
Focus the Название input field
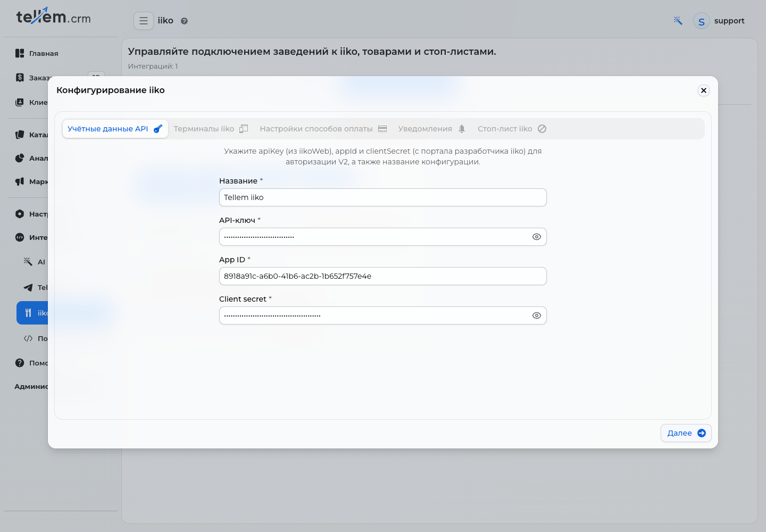(x=383, y=197)
